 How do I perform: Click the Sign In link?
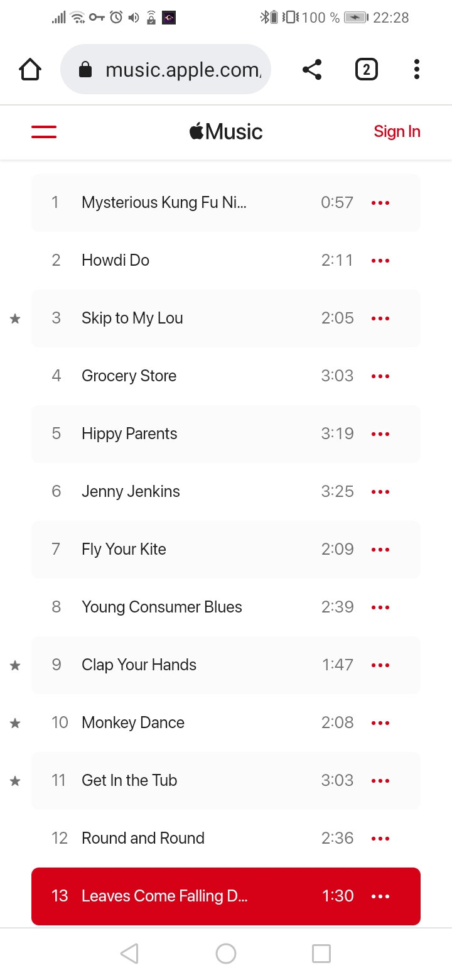(397, 132)
